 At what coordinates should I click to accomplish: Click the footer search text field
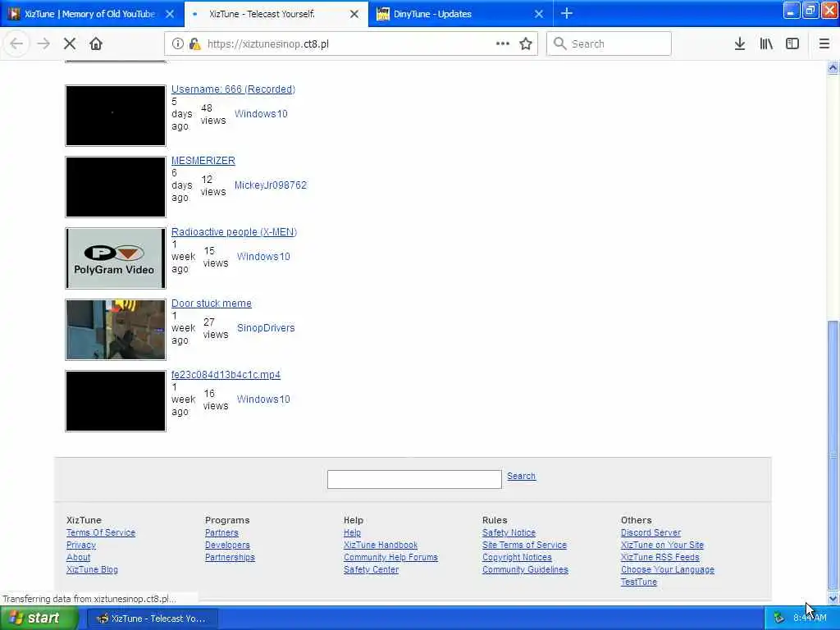point(414,479)
